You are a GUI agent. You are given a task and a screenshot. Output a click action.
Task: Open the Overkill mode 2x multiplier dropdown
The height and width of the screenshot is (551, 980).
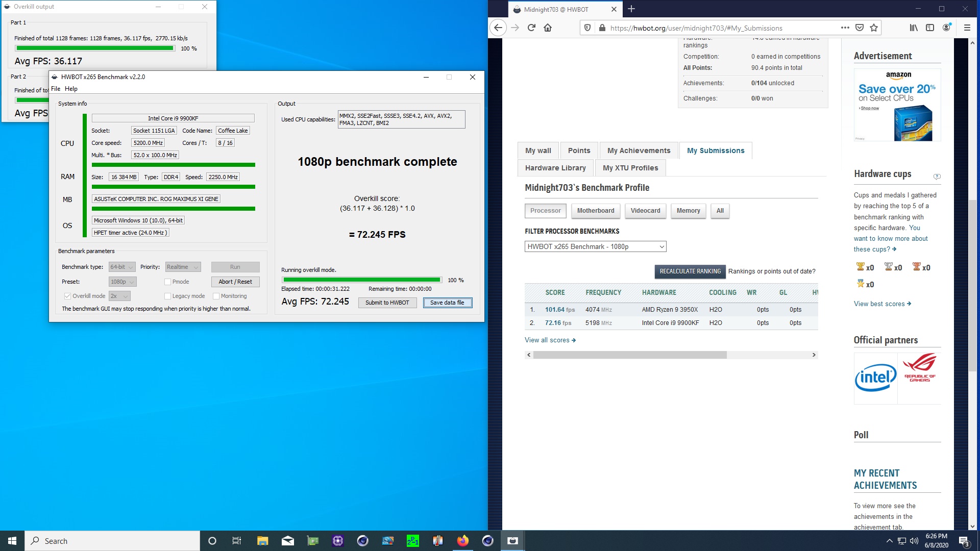pyautogui.click(x=119, y=296)
